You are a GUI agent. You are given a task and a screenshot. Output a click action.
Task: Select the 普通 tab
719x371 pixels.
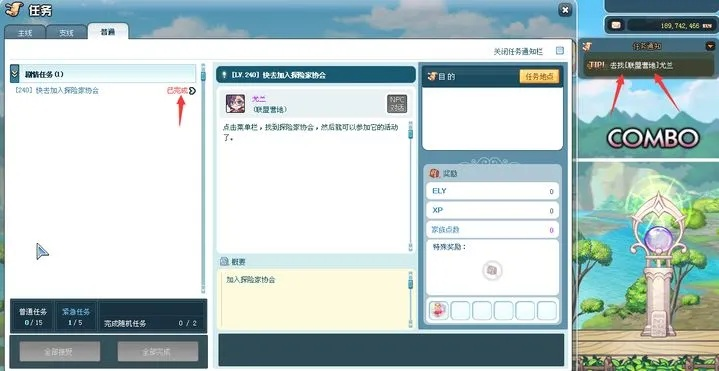click(x=107, y=32)
